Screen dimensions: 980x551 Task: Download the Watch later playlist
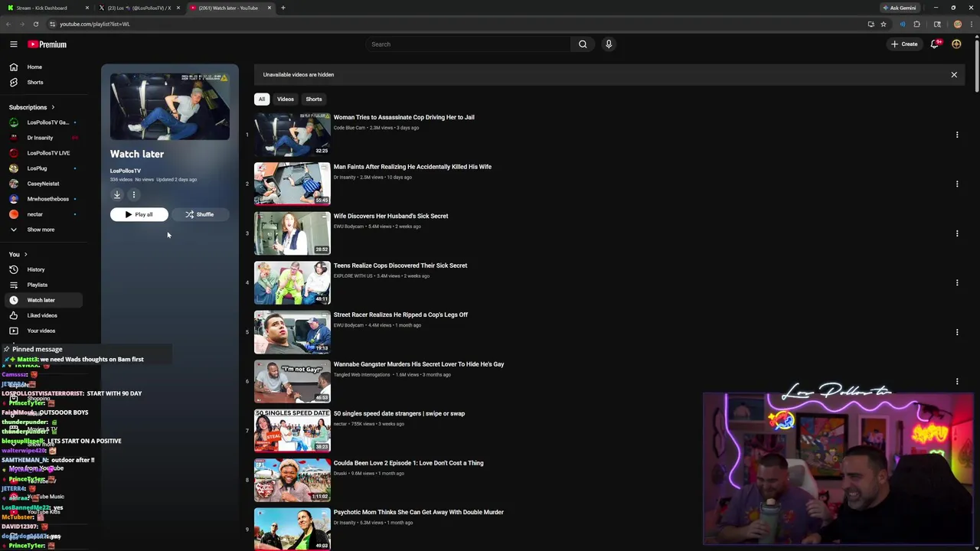(x=117, y=195)
